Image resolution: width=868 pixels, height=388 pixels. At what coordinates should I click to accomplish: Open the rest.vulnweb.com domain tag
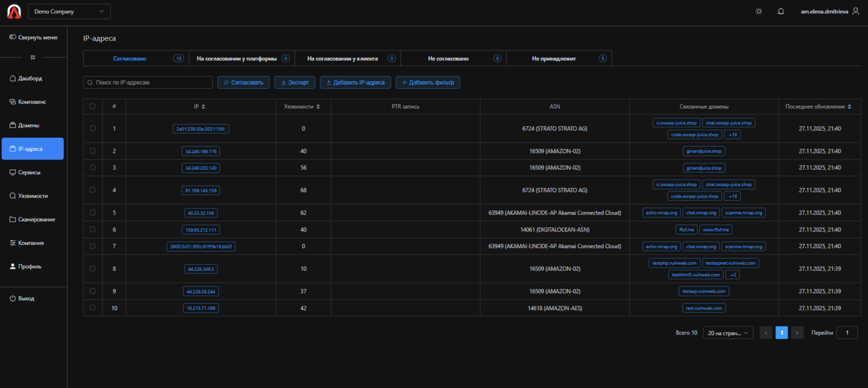(704, 309)
